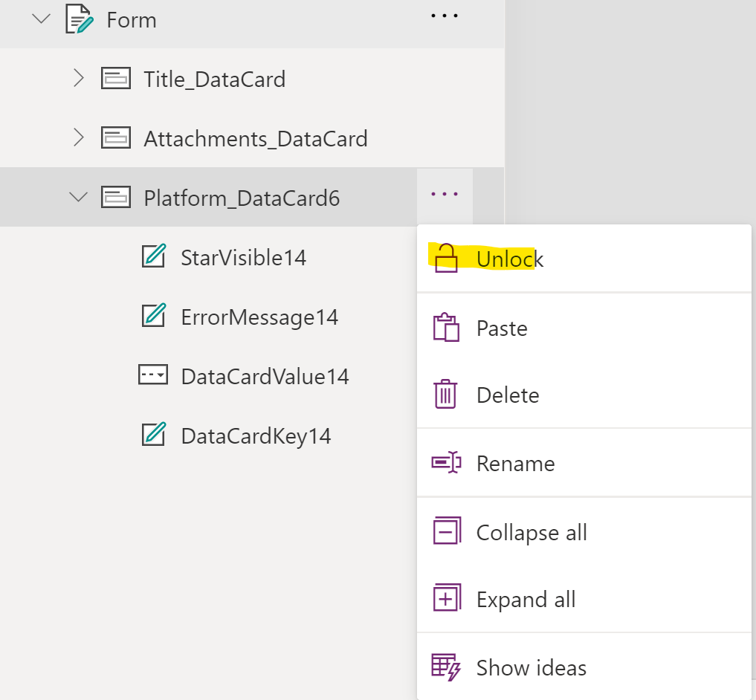Screen dimensions: 756x700
Task: Select Show ideas in the context menu
Action: pos(531,667)
